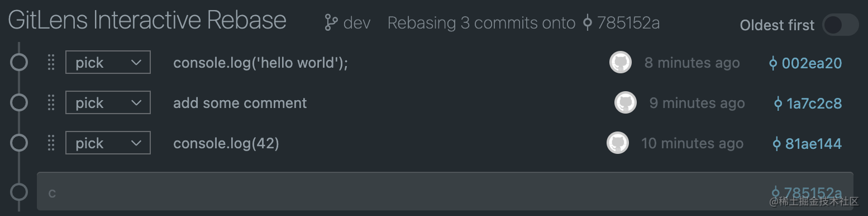Click the onto commit 785152a in the header
This screenshot has width=868, height=216.
point(621,23)
